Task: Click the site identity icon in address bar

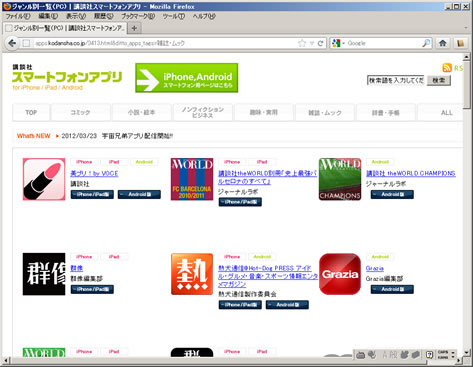Action: (x=26, y=43)
